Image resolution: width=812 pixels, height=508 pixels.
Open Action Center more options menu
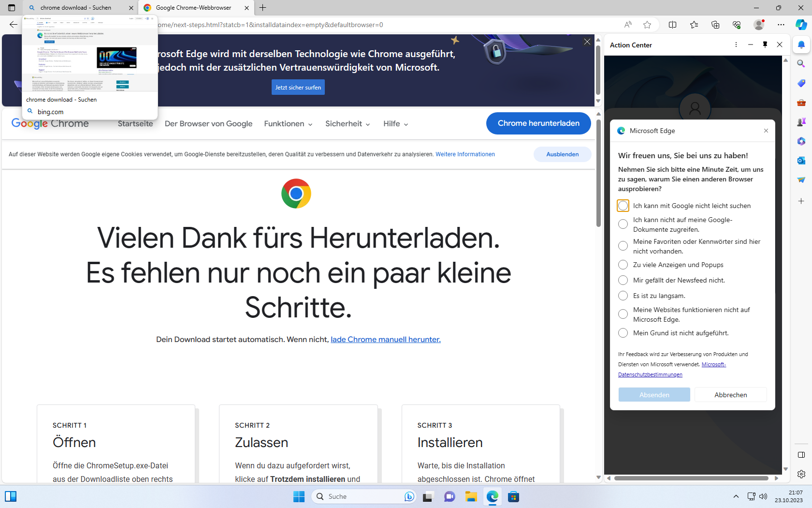(x=736, y=45)
